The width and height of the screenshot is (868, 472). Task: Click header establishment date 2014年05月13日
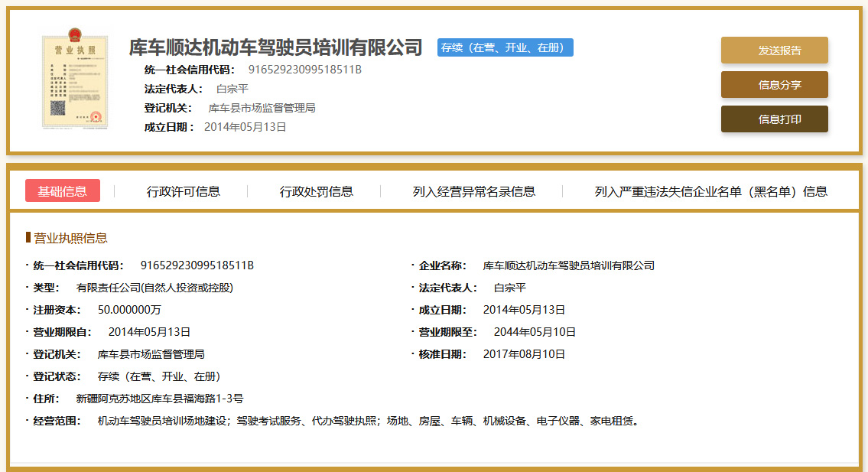(x=245, y=127)
